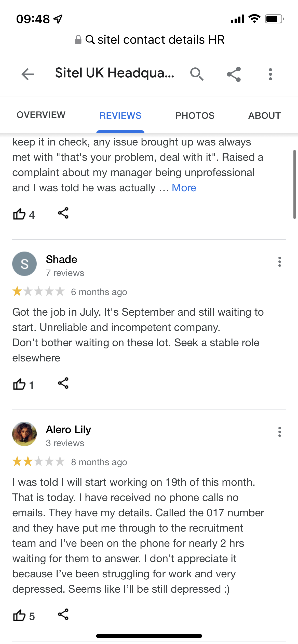Screen dimensions: 298x644
Task: Share Shade's review
Action: coord(63,383)
